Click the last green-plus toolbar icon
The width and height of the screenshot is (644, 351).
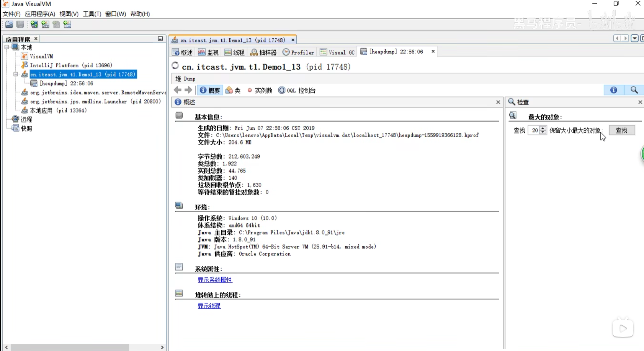(x=67, y=24)
